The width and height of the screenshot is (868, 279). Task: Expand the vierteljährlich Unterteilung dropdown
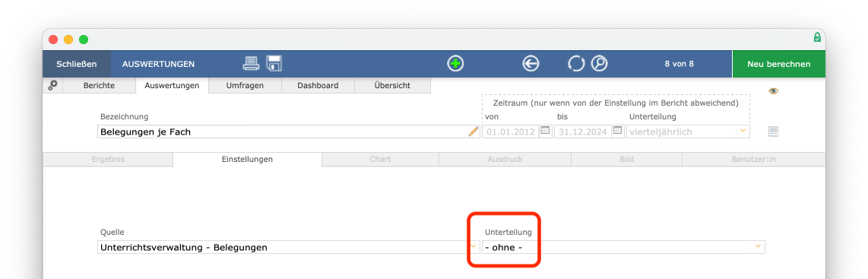[688, 132]
